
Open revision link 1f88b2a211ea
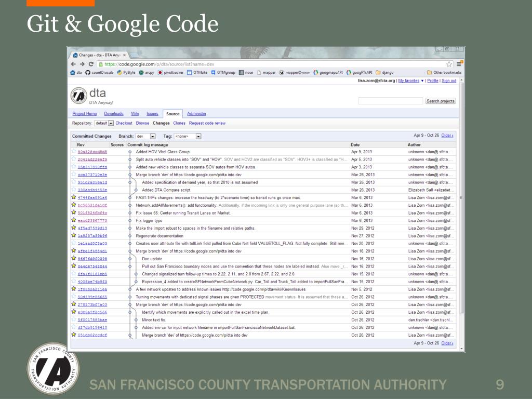(92, 289)
